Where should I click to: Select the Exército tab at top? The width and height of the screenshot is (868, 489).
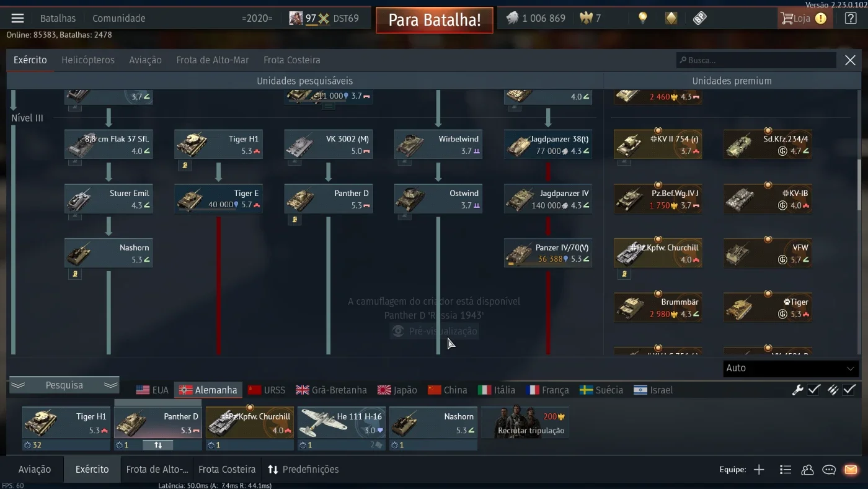click(30, 60)
